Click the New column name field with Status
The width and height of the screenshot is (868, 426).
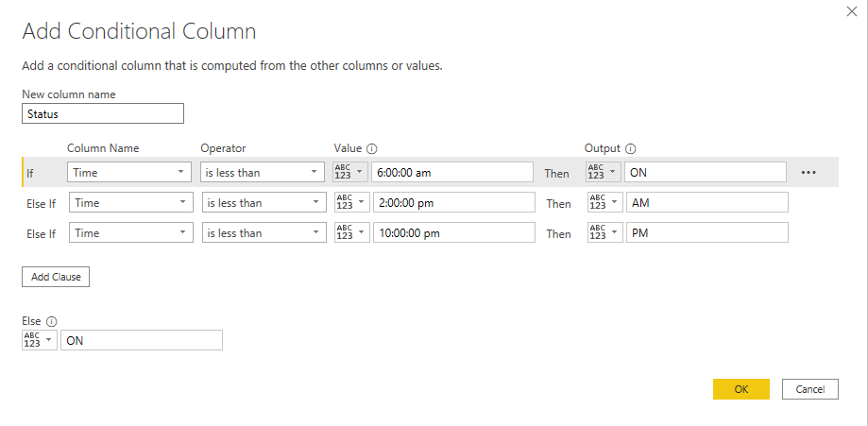pos(103,113)
